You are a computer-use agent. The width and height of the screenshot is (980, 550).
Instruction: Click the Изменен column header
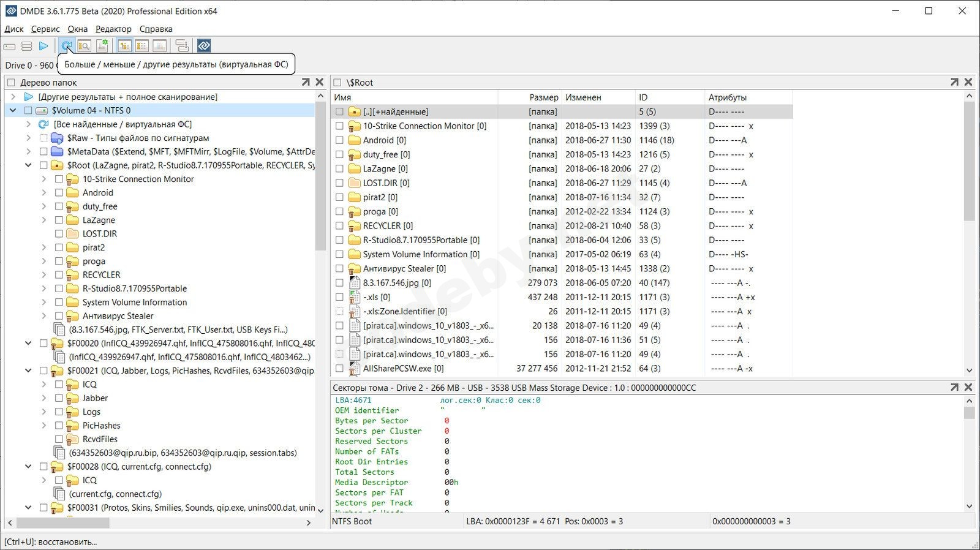coord(583,97)
